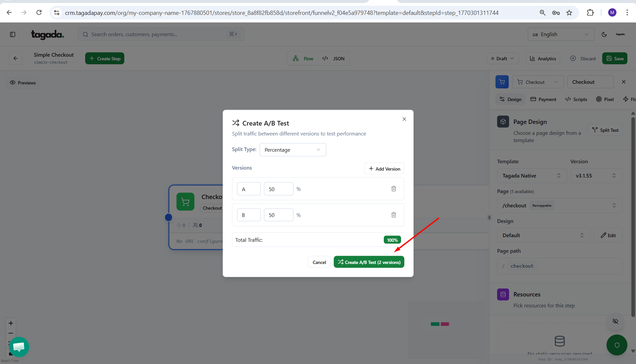Viewport: 636px width, 364px height.
Task: Bookmark page with star icon
Action: 569,13
